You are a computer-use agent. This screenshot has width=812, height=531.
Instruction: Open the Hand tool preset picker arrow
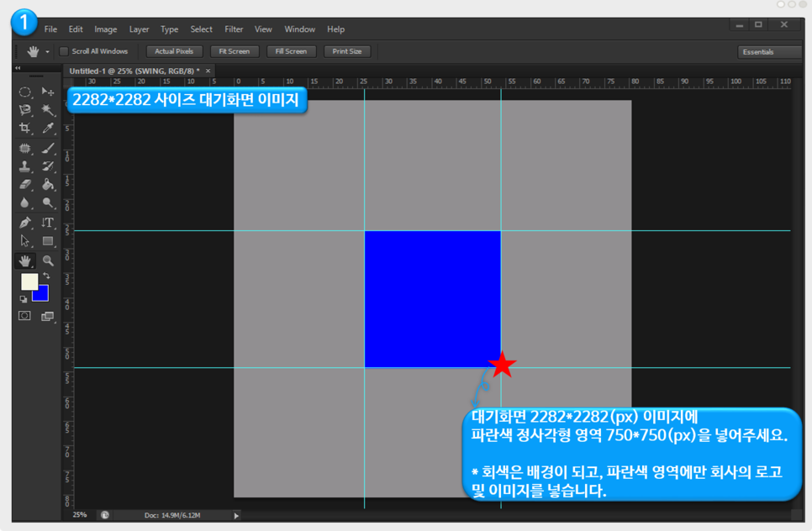47,52
